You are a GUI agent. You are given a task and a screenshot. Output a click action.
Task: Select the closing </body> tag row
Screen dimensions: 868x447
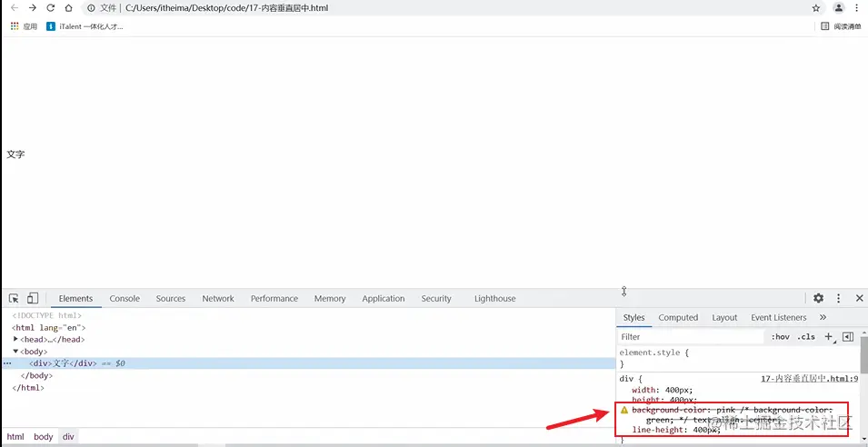(x=36, y=375)
